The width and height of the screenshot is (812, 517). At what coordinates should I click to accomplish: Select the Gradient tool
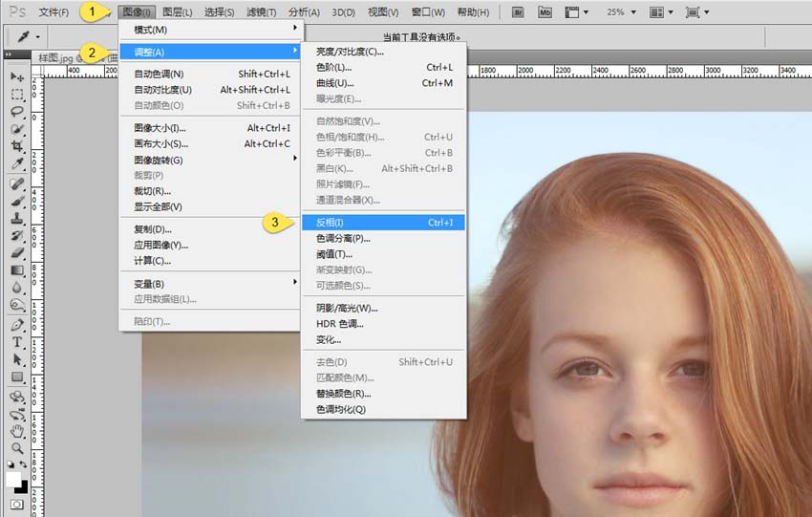(x=17, y=270)
